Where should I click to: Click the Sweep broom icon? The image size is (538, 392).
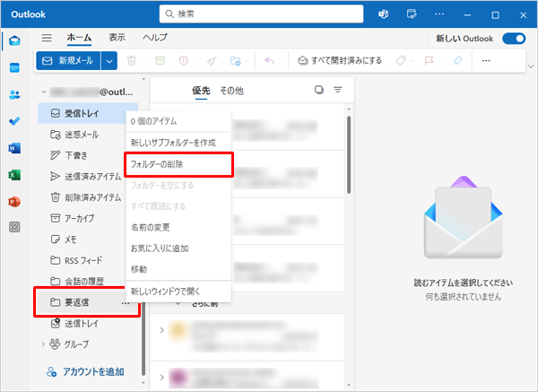pos(212,61)
